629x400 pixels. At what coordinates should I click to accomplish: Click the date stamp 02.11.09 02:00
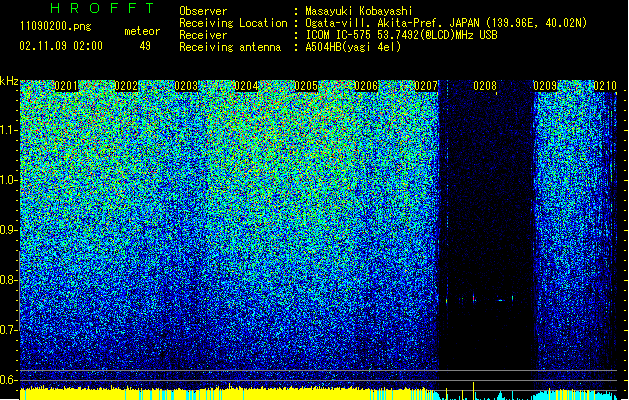tap(61, 46)
